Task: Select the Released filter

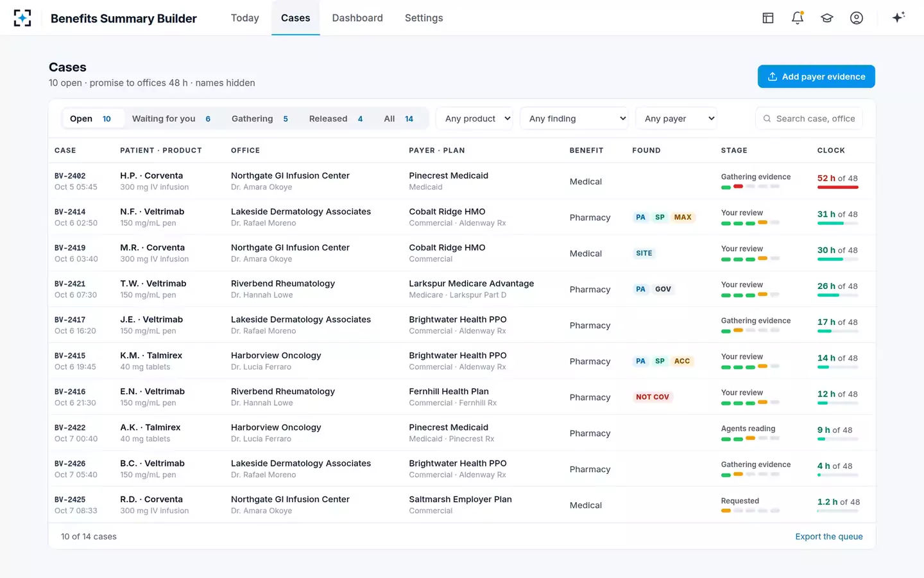Action: [336, 119]
